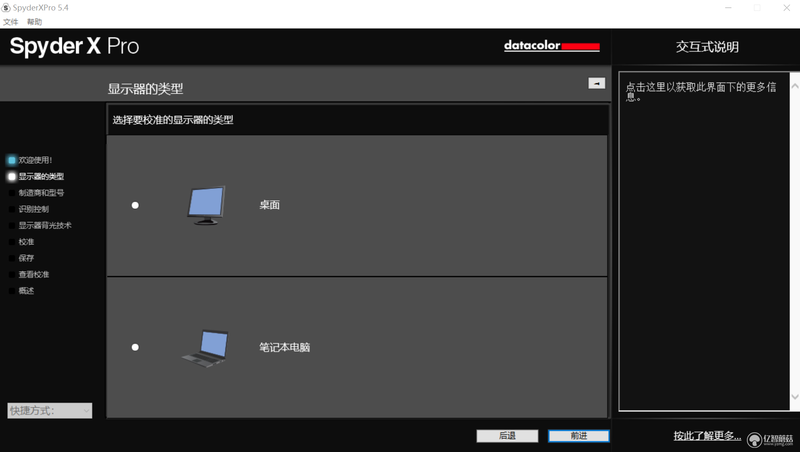Image resolution: width=800 pixels, height=452 pixels.
Task: Click the 笔记本电脑 label
Action: 285,347
